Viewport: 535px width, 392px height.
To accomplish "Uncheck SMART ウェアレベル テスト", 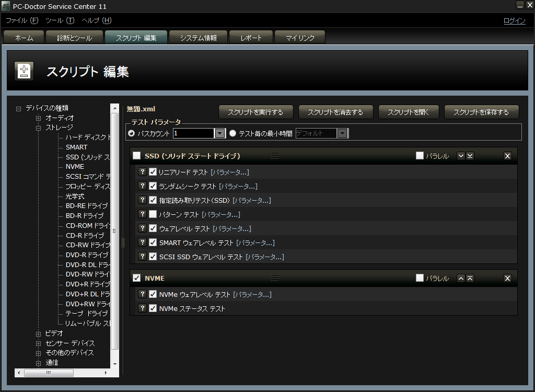I will click(153, 243).
